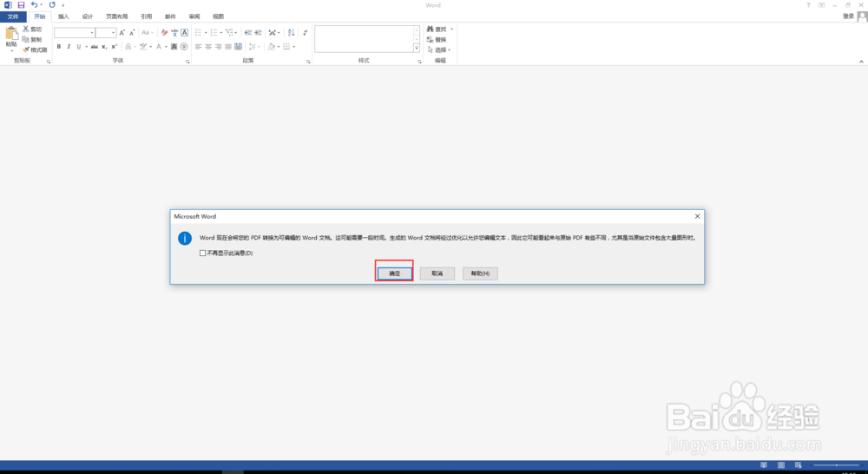Click the 复制 copy button
The image size is (868, 474).
[32, 39]
